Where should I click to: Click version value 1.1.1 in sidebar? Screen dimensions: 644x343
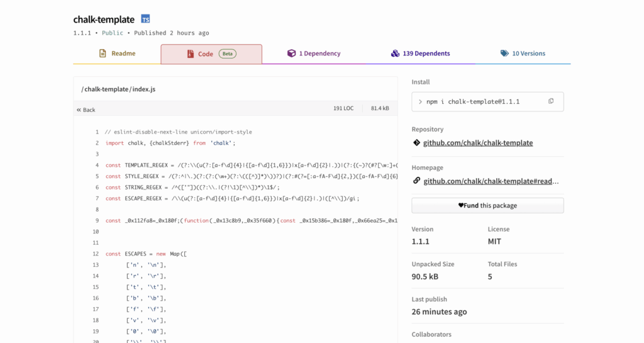tap(421, 242)
